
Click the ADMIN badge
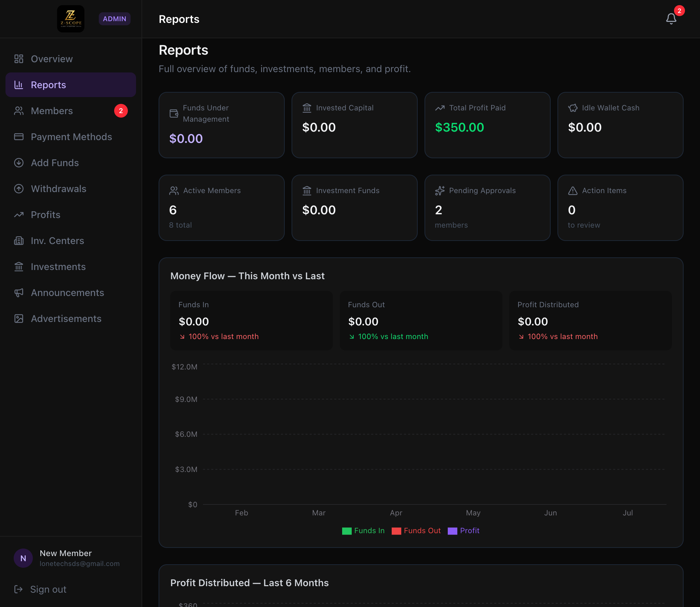pyautogui.click(x=115, y=19)
